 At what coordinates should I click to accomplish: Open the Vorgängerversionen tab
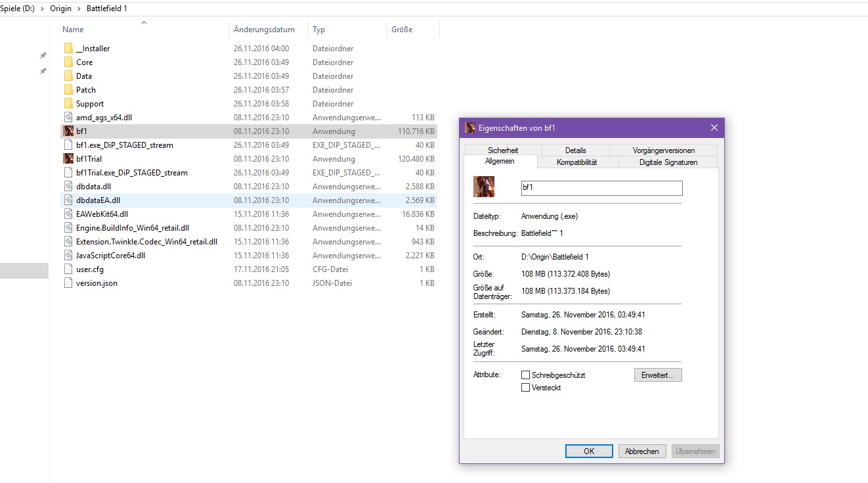point(664,150)
